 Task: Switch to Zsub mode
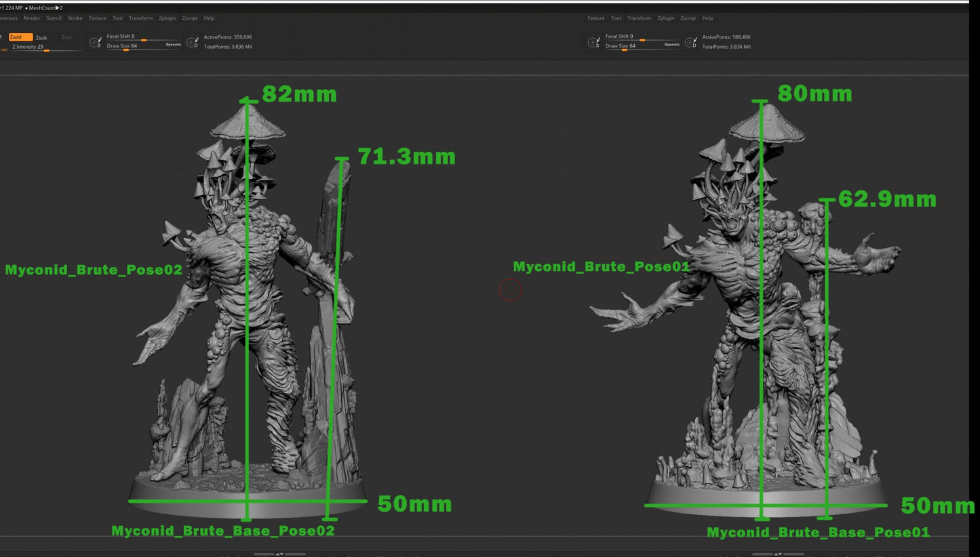coord(42,37)
